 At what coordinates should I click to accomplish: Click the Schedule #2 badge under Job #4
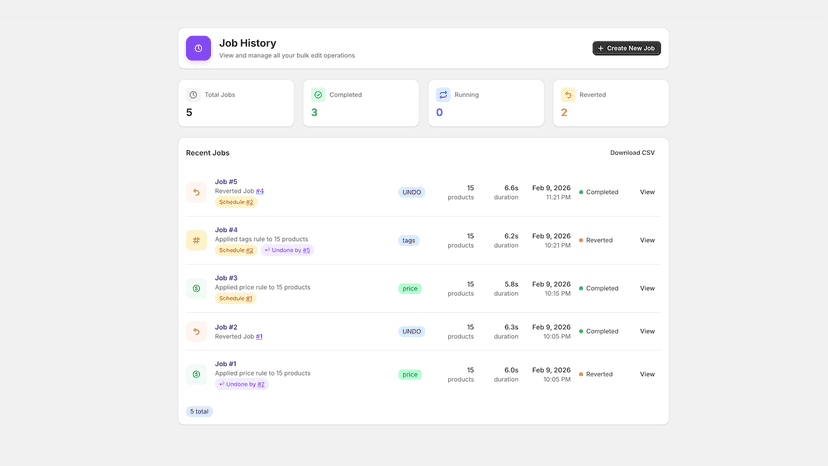pos(236,250)
